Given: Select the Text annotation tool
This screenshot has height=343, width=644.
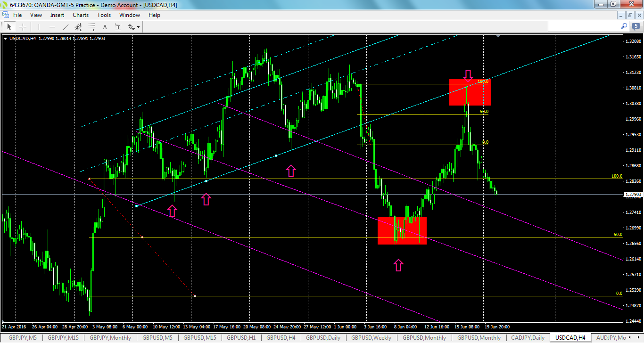Looking at the screenshot, I should pos(105,27).
